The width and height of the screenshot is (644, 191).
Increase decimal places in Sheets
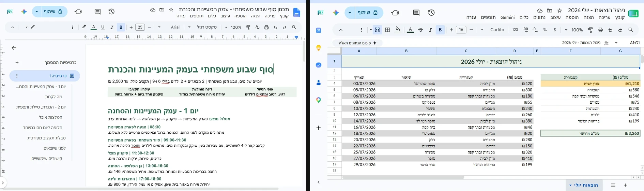tap(525, 30)
